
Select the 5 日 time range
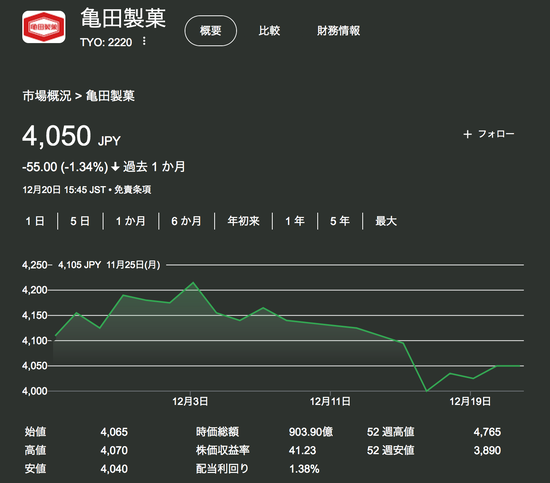click(80, 221)
